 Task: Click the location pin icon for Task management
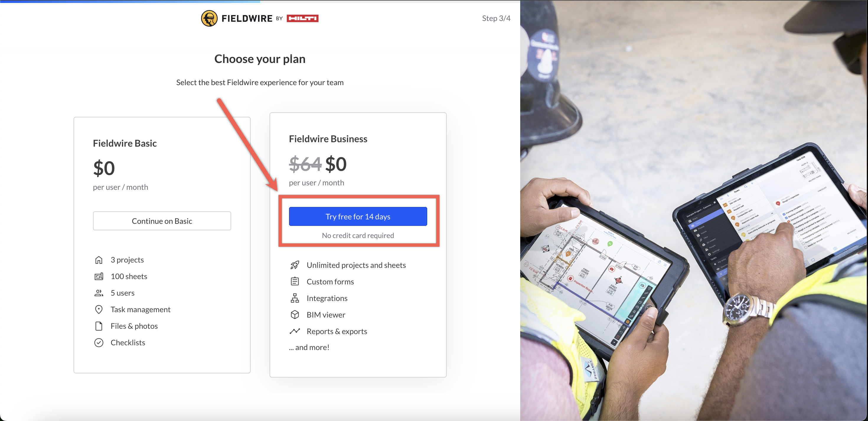pyautogui.click(x=99, y=309)
